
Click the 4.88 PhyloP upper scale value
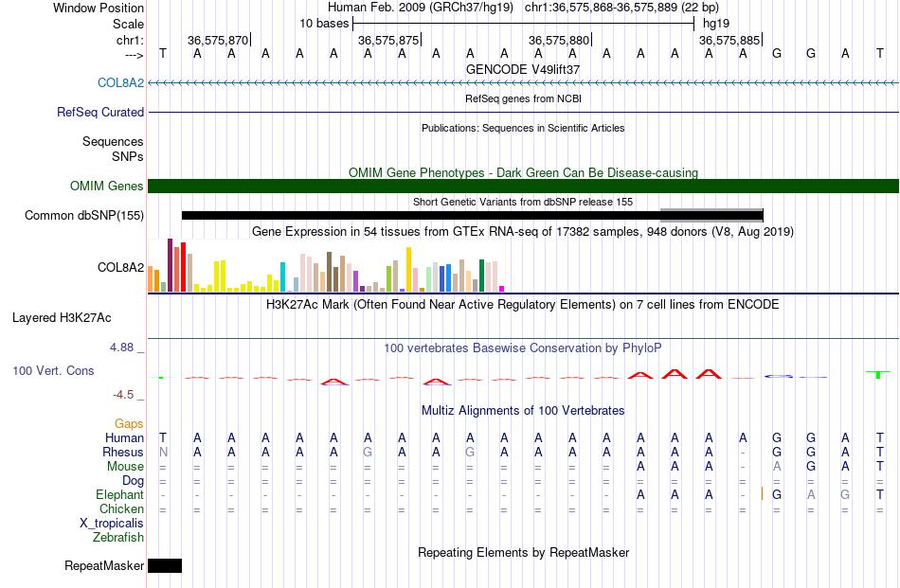pyautogui.click(x=121, y=347)
